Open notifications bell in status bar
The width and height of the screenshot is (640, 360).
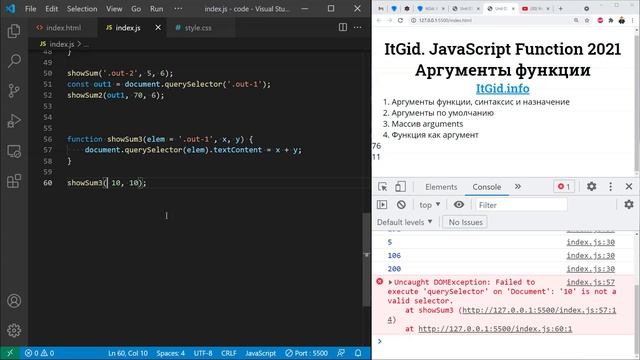tap(358, 353)
